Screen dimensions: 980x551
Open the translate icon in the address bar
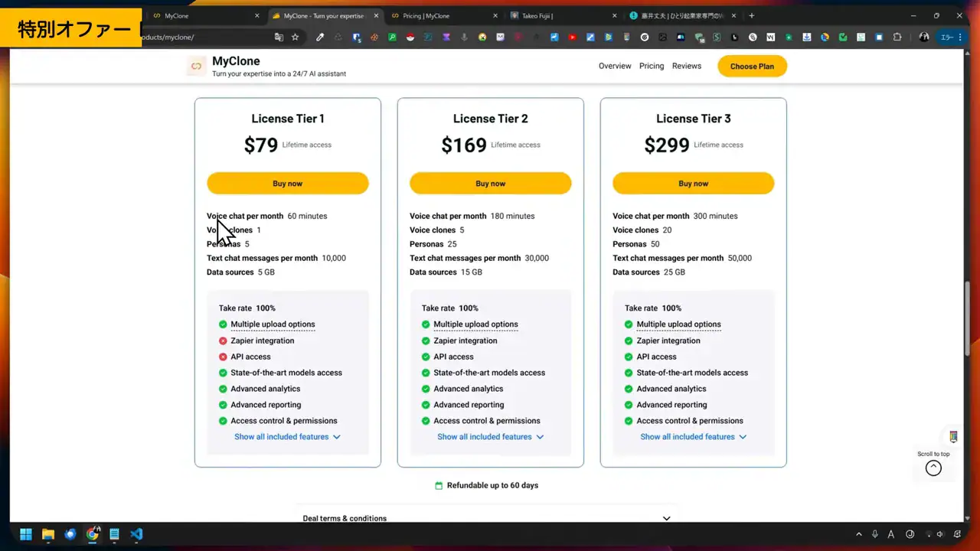pos(279,36)
